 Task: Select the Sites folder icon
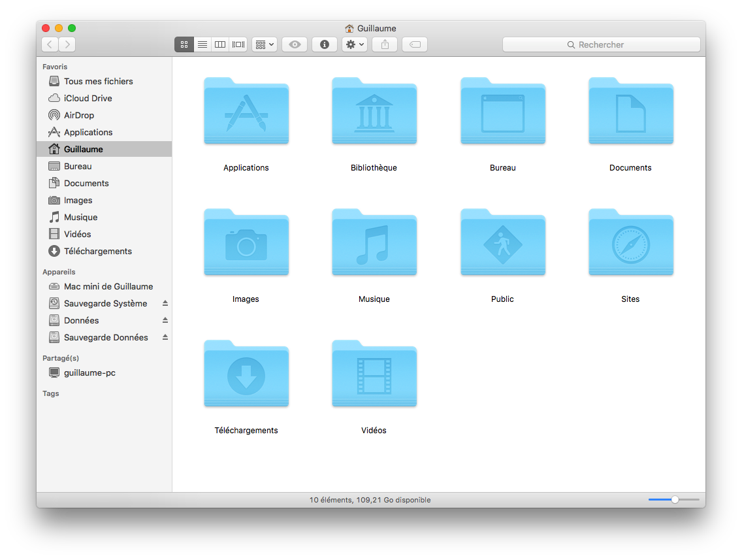pos(630,244)
